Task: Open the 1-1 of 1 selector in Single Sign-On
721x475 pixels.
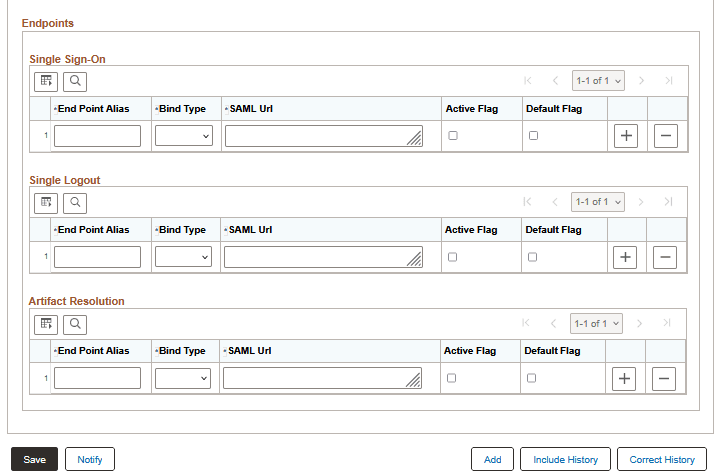Action: 598,81
